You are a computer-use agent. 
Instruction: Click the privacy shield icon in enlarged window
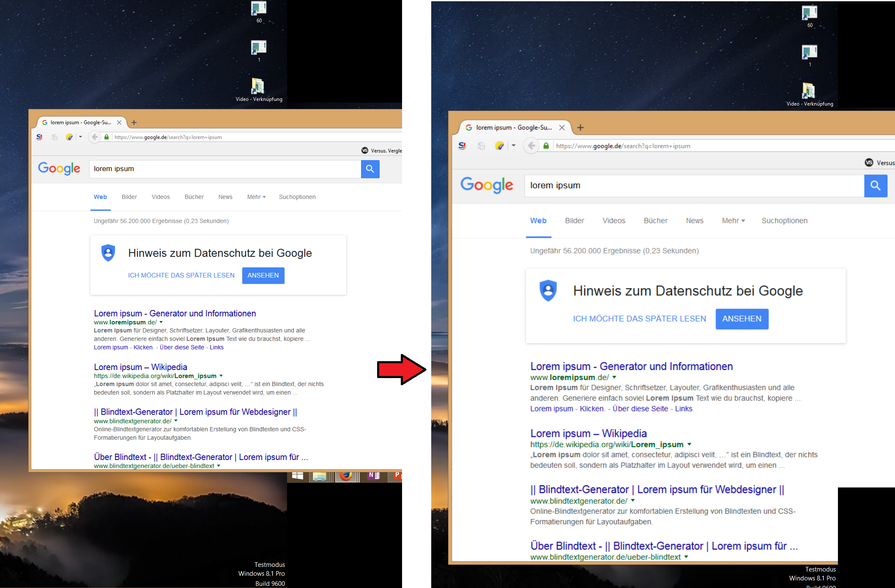[x=548, y=290]
